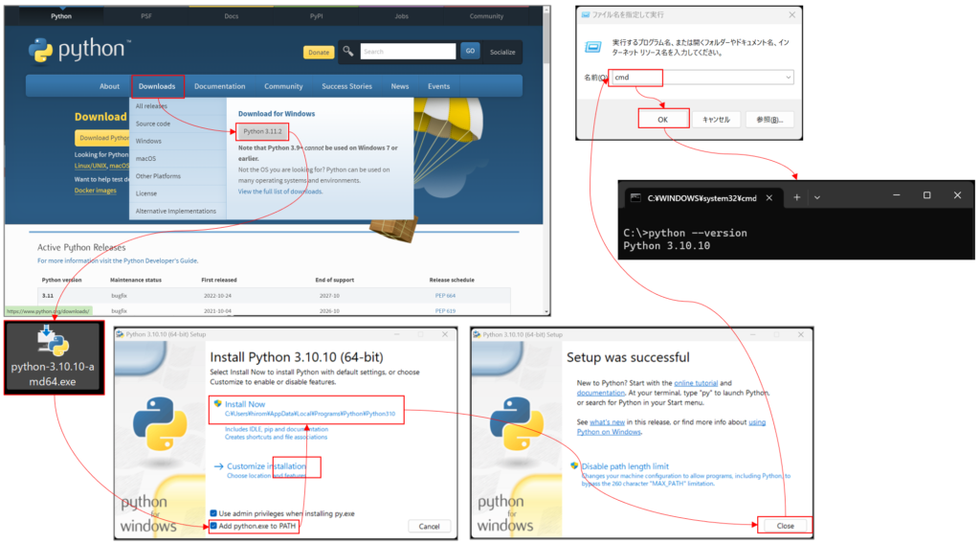Open the Socialize button
This screenshot has height=543, width=980.
tap(502, 52)
